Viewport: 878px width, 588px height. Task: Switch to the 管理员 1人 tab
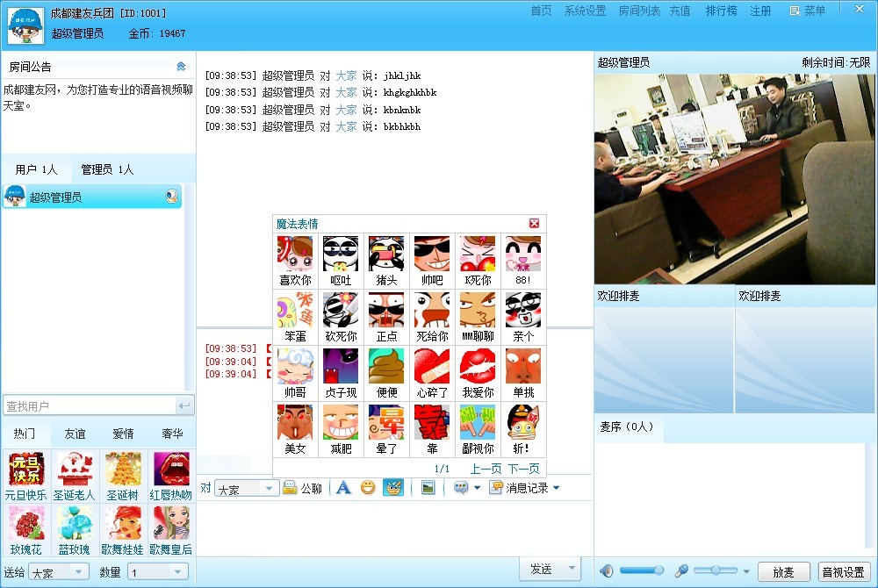coord(107,169)
